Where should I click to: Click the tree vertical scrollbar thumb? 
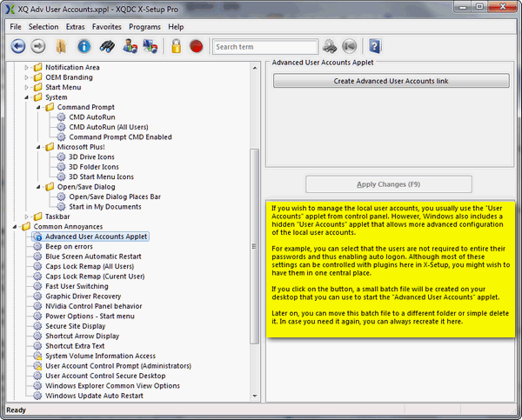(x=254, y=246)
